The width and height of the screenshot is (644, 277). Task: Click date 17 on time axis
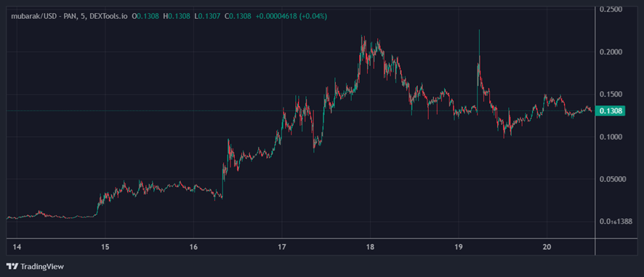pyautogui.click(x=282, y=246)
